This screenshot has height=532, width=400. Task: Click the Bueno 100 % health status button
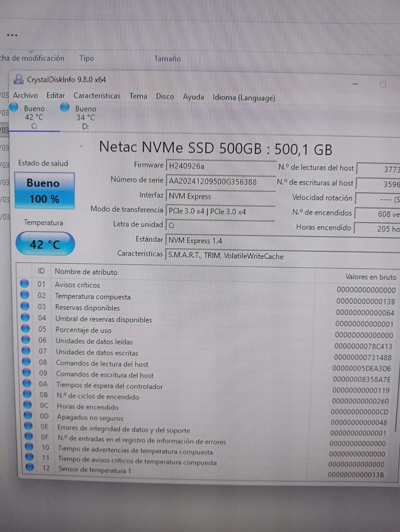[x=44, y=191]
